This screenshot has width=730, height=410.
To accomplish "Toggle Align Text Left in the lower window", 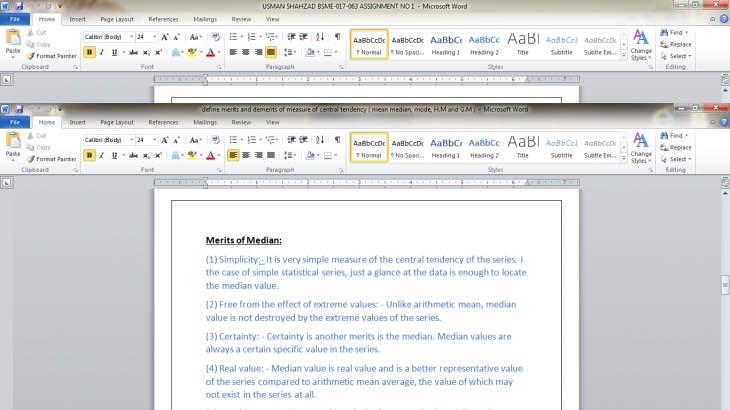I will pos(233,155).
